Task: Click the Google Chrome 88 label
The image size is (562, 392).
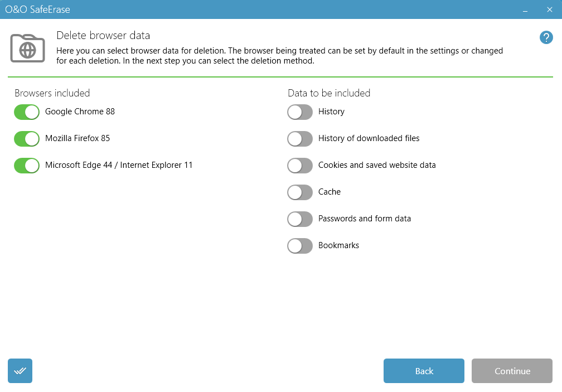Action: pos(80,112)
